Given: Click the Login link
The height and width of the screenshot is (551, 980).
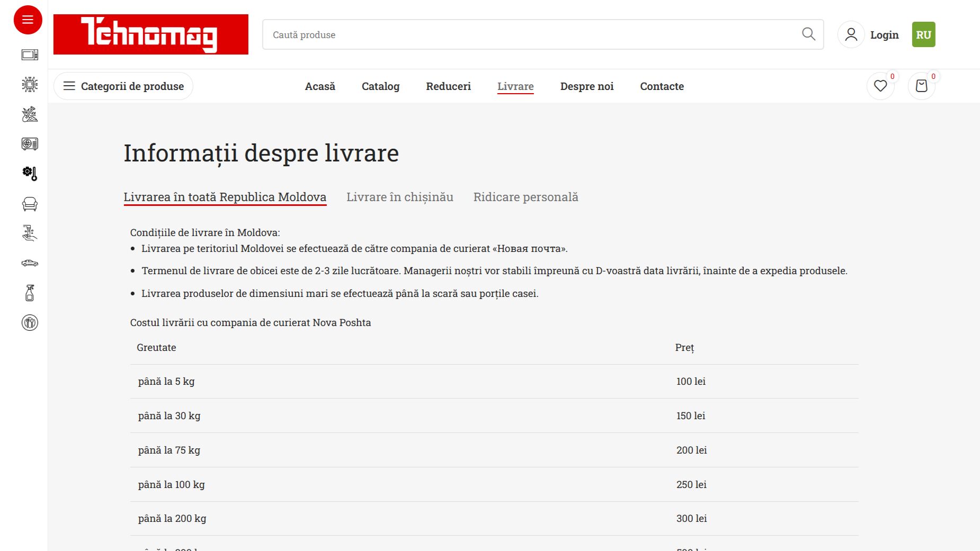Looking at the screenshot, I should pos(884,35).
